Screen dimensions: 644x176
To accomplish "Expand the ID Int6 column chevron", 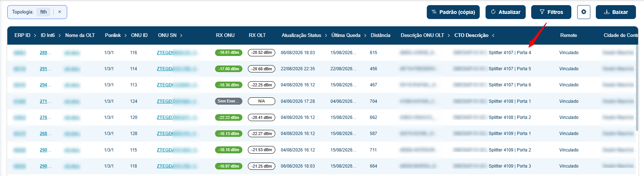I will pos(60,35).
